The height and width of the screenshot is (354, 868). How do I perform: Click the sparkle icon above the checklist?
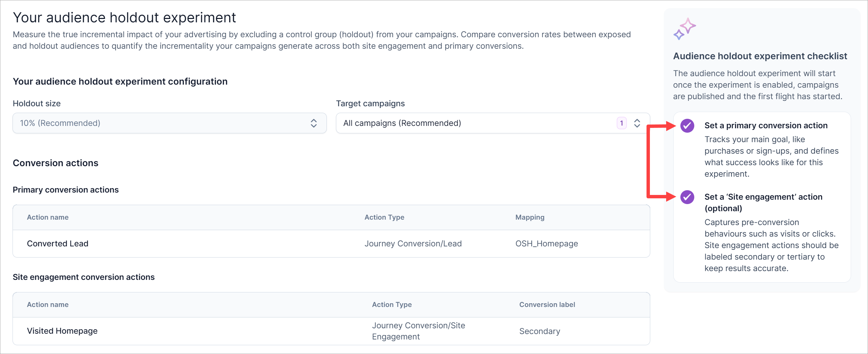coord(684,29)
